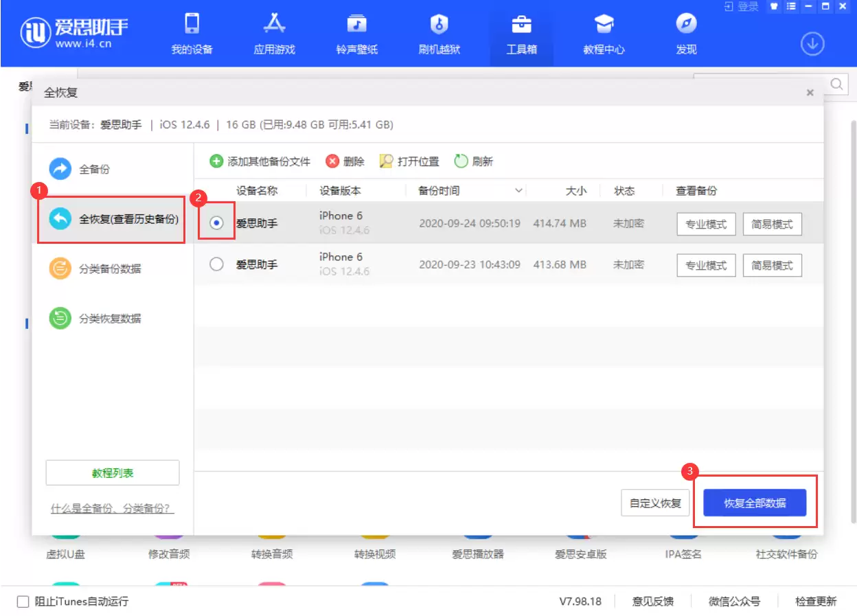
Task: Toggle the 阻止iTunes自动运行 checkbox
Action: (23, 602)
